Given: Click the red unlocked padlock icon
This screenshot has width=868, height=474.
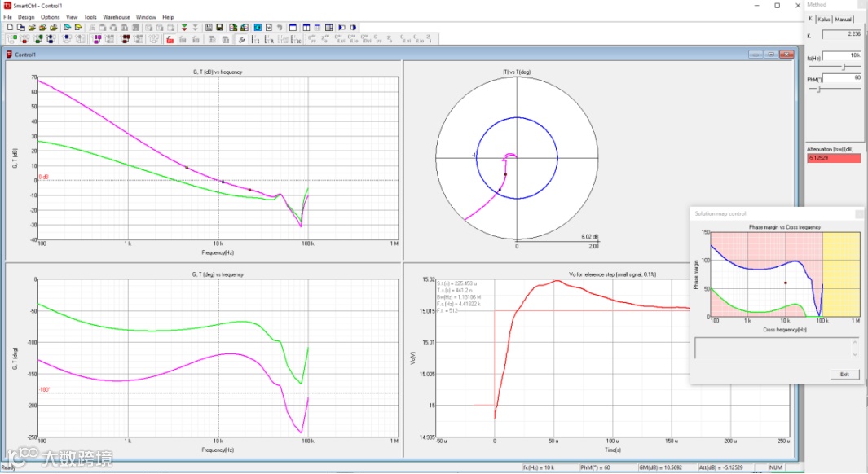Looking at the screenshot, I should pos(170,39).
